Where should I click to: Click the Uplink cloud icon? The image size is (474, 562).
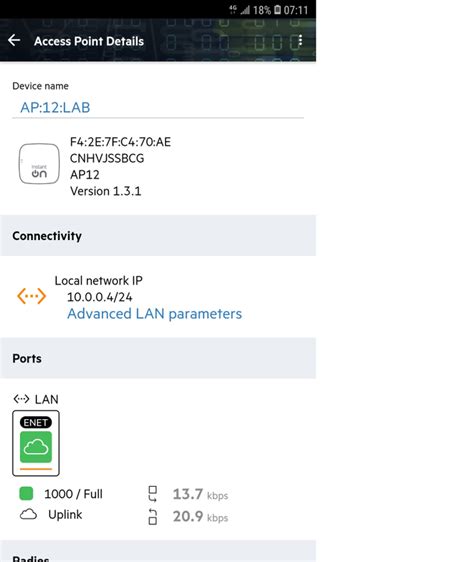click(28, 514)
